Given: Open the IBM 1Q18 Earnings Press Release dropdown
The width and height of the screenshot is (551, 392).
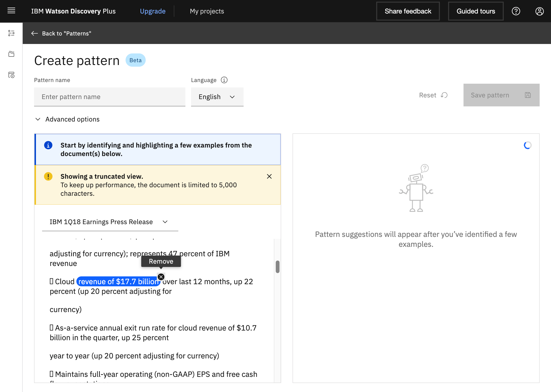Looking at the screenshot, I should (110, 222).
